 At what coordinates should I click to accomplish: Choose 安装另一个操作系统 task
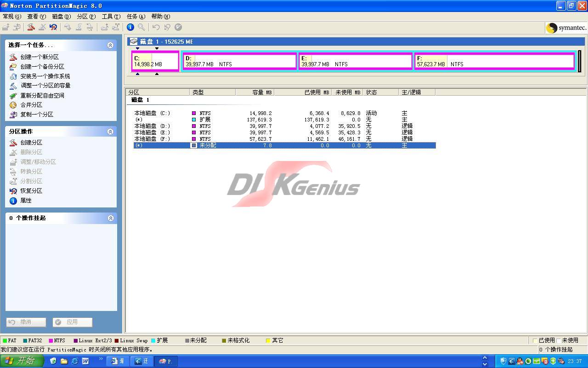45,76
